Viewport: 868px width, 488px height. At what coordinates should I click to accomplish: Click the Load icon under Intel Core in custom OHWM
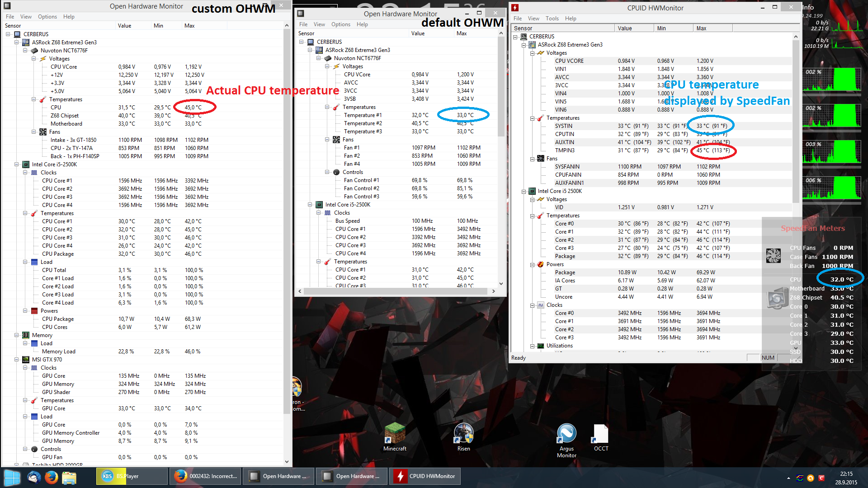point(34,262)
